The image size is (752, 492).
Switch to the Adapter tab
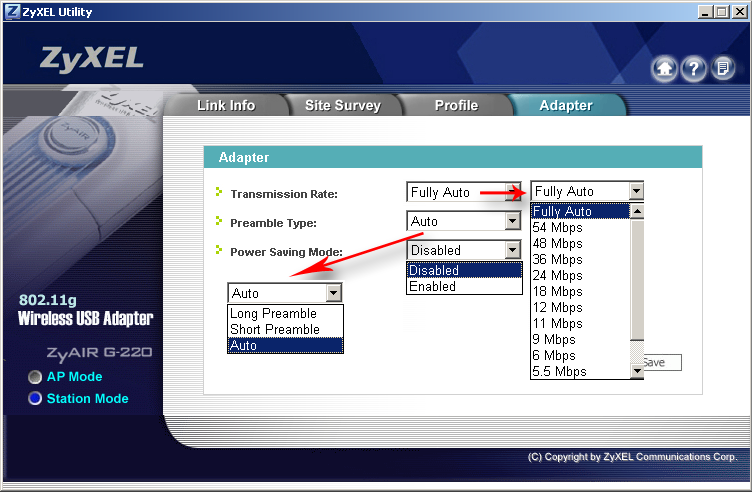click(x=566, y=105)
